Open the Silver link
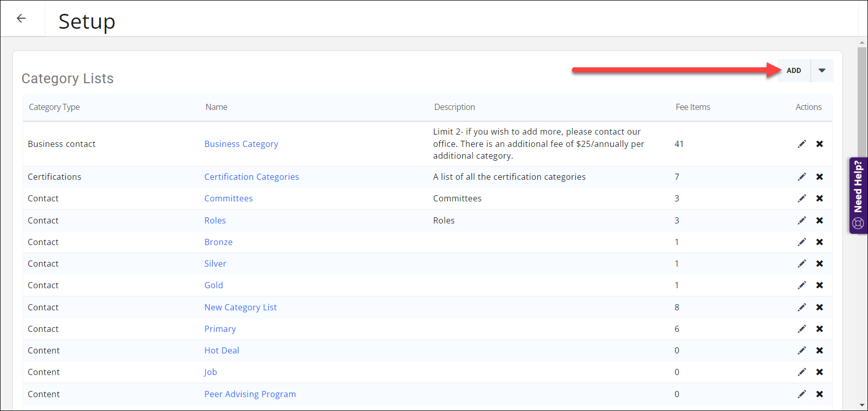The width and height of the screenshot is (868, 411). [x=215, y=264]
